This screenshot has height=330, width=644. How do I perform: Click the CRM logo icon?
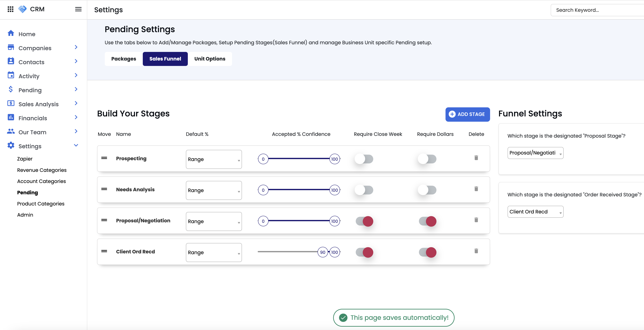[22, 9]
